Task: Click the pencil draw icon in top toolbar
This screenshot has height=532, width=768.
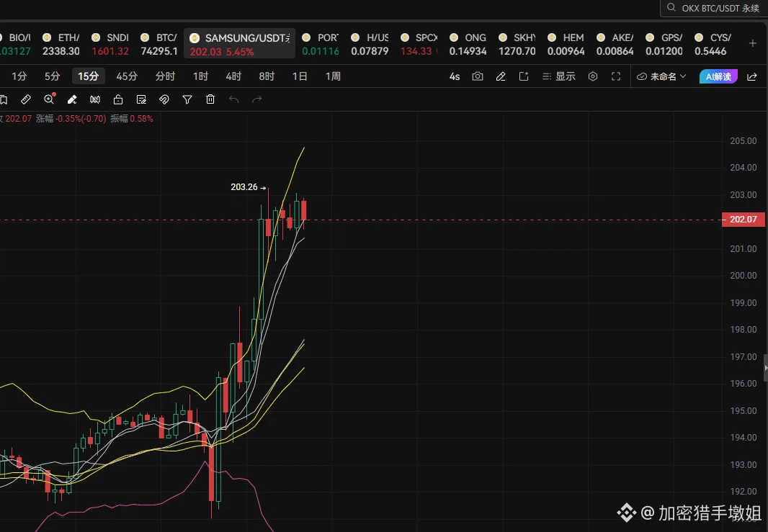Action: (x=501, y=76)
